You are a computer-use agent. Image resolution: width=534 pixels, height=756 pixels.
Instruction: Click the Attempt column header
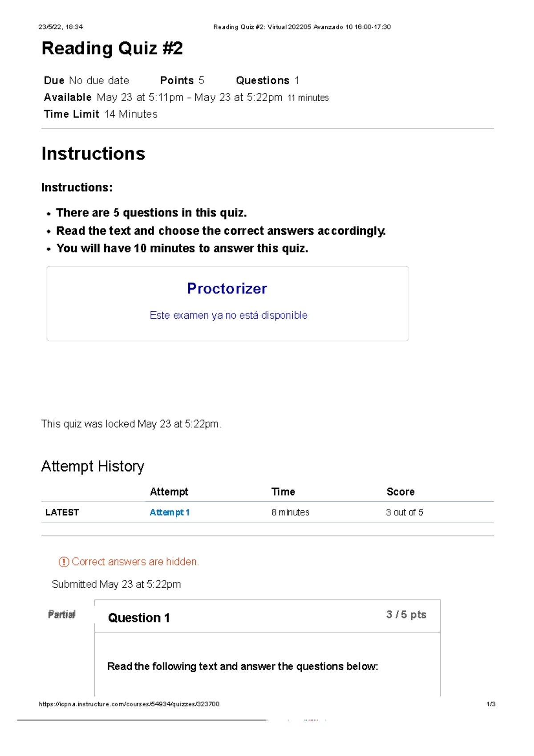click(x=169, y=492)
